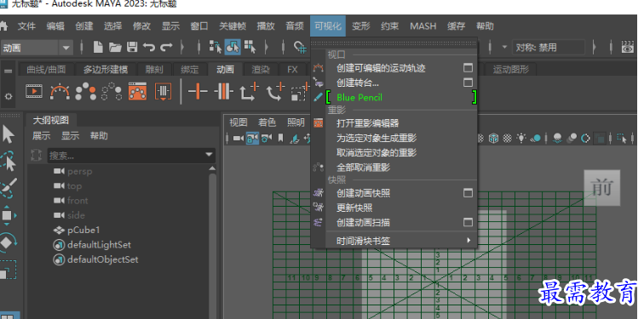Expand the 时间滑块书签 submenu

coord(469,240)
